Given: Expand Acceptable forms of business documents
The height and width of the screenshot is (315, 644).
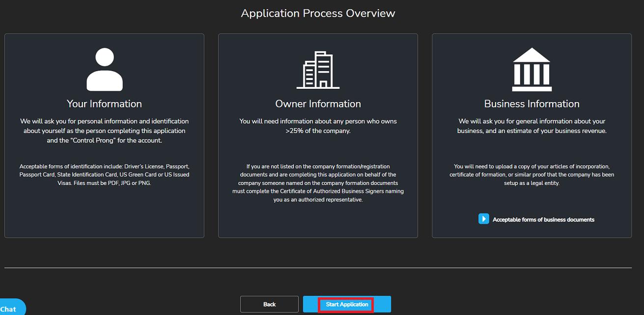Looking at the screenshot, I should point(543,220).
